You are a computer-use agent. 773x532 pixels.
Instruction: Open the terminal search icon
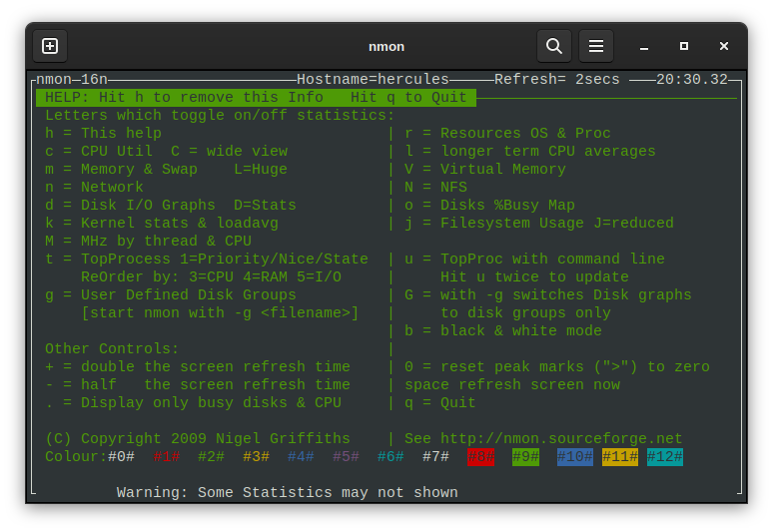point(554,46)
